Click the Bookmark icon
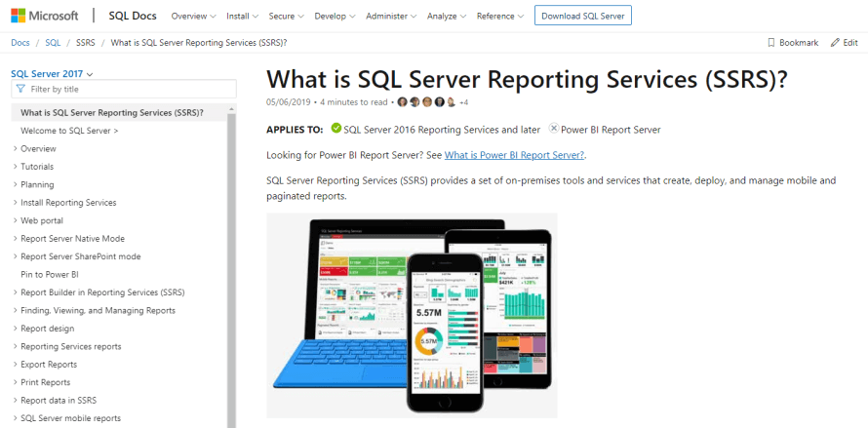868x428 pixels. (770, 43)
